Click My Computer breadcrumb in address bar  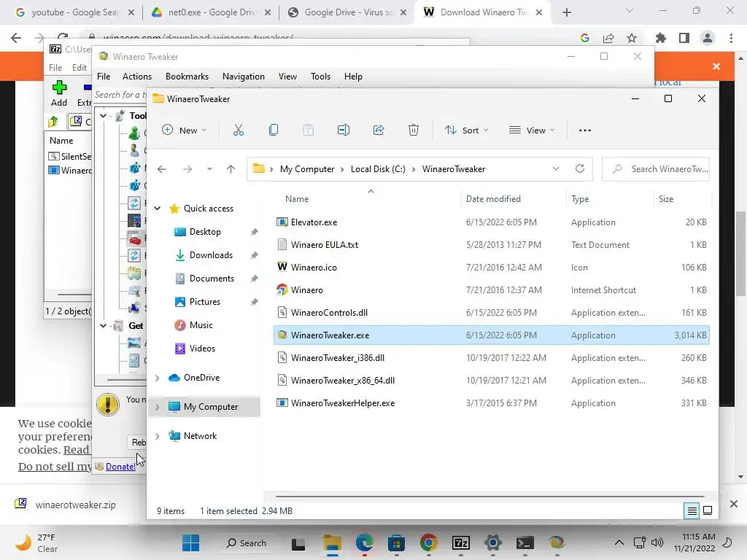tap(307, 169)
